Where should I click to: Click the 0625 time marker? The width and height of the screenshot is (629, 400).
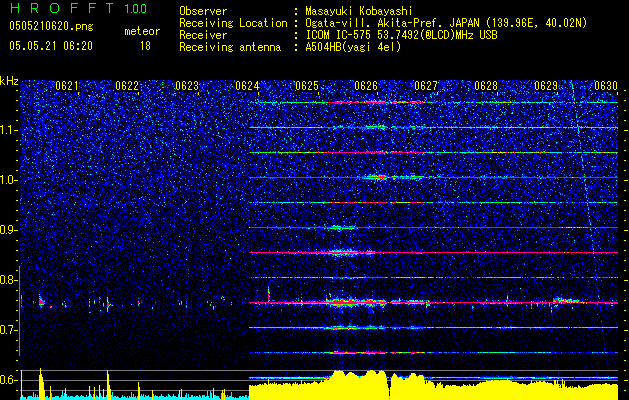[x=306, y=86]
